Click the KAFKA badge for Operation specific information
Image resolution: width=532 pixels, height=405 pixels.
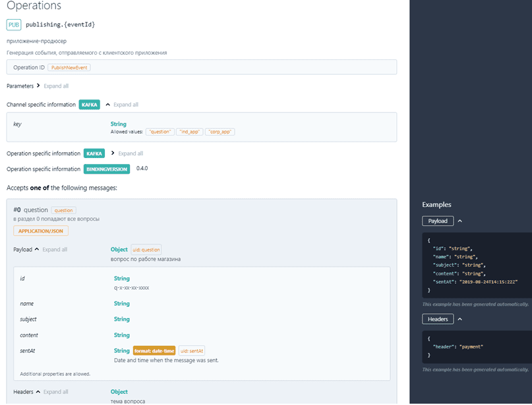(94, 153)
